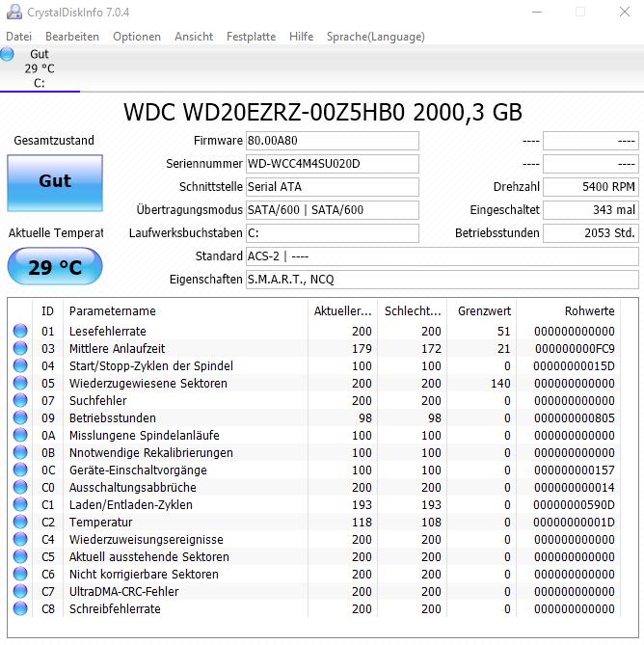Click status icon for C1 Laden/Entladen-Zyklen
Image resolution: width=644 pixels, height=645 pixels.
(20, 504)
